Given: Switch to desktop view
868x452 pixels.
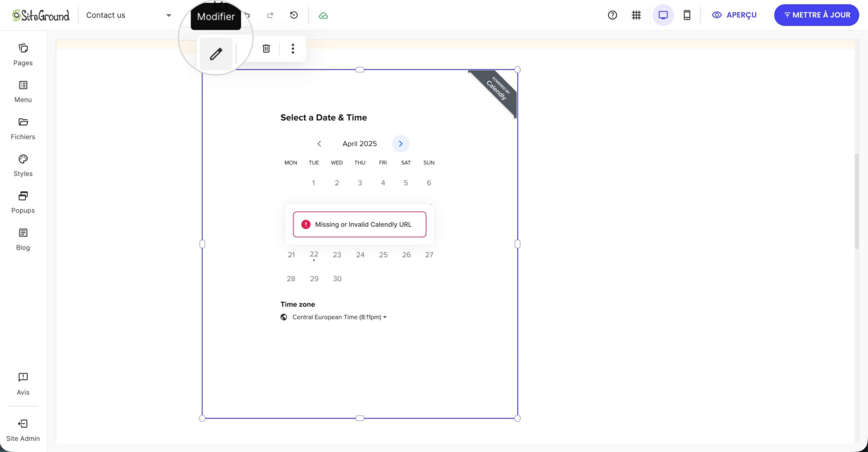Looking at the screenshot, I should click(663, 15).
